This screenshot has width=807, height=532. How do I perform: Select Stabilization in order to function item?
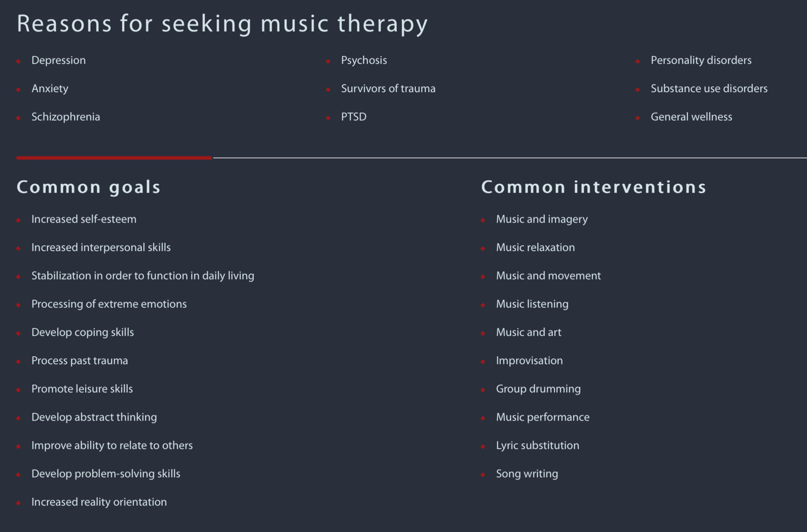point(143,276)
